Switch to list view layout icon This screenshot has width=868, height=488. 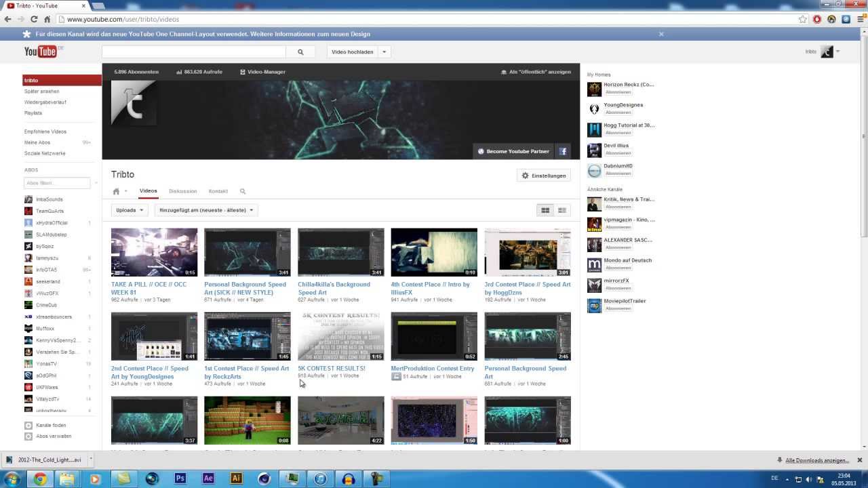(x=562, y=210)
